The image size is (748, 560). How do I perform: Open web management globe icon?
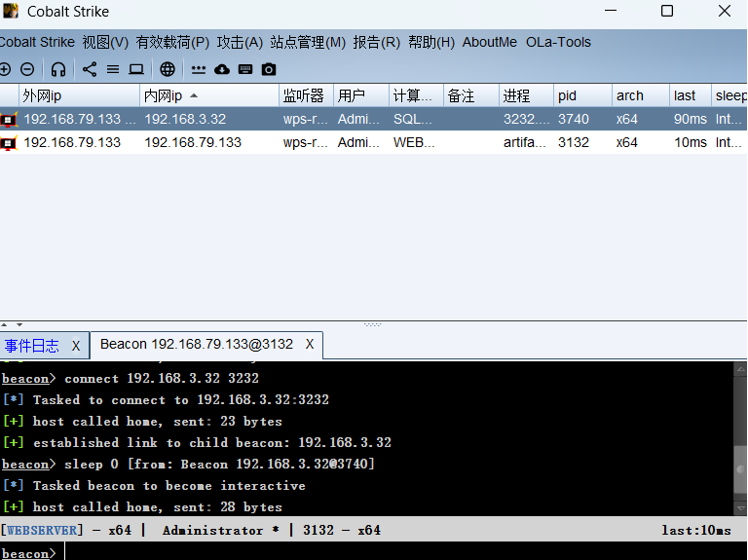(167, 70)
